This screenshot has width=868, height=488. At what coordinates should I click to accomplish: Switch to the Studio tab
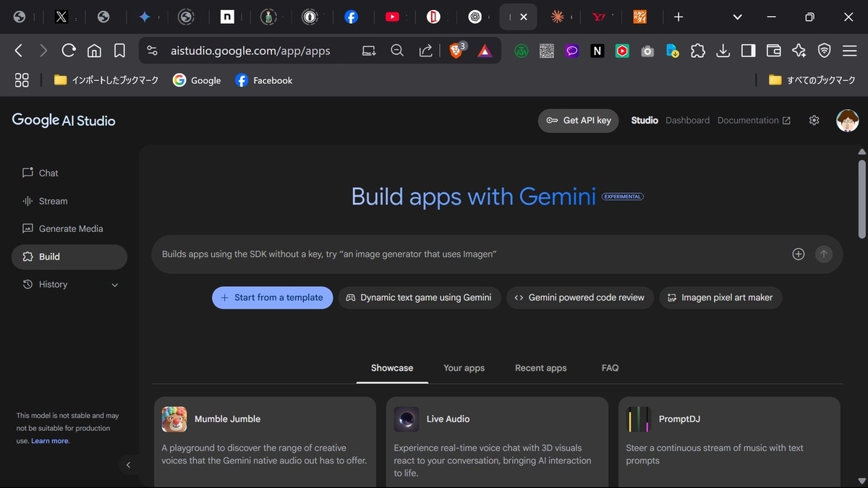click(x=644, y=121)
